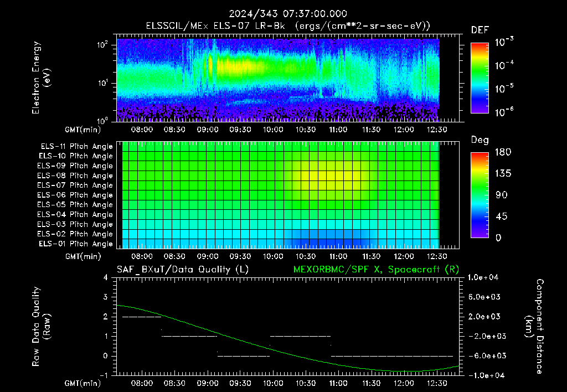The image size is (567, 392).
Task: Click the ELS-05 Pitch Angle row label
Action: [x=75, y=205]
